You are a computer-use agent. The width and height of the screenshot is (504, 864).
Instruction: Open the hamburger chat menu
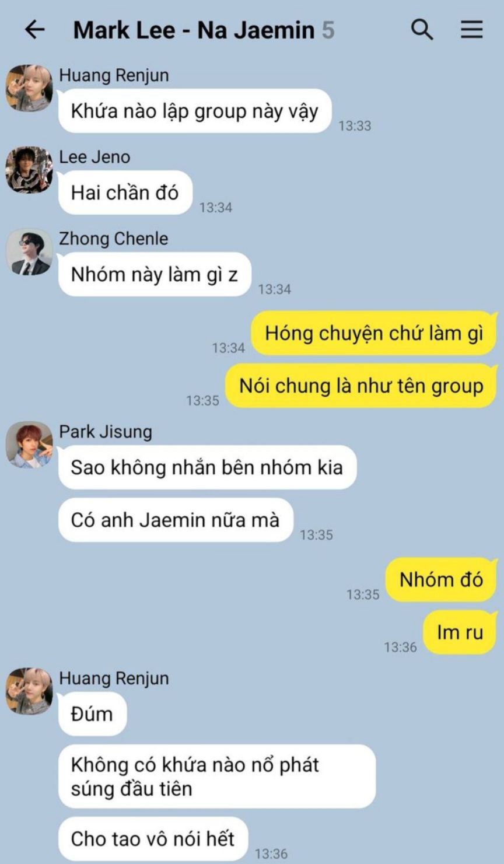(472, 30)
